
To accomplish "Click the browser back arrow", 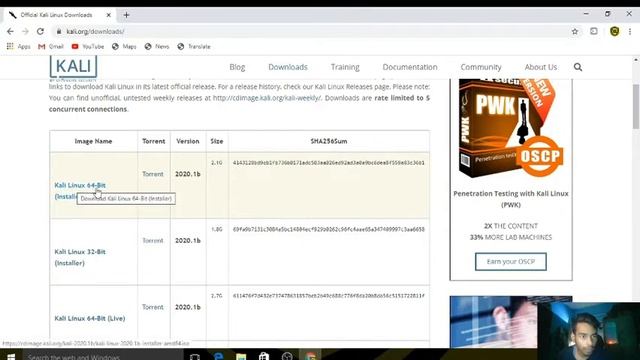I will (10, 31).
